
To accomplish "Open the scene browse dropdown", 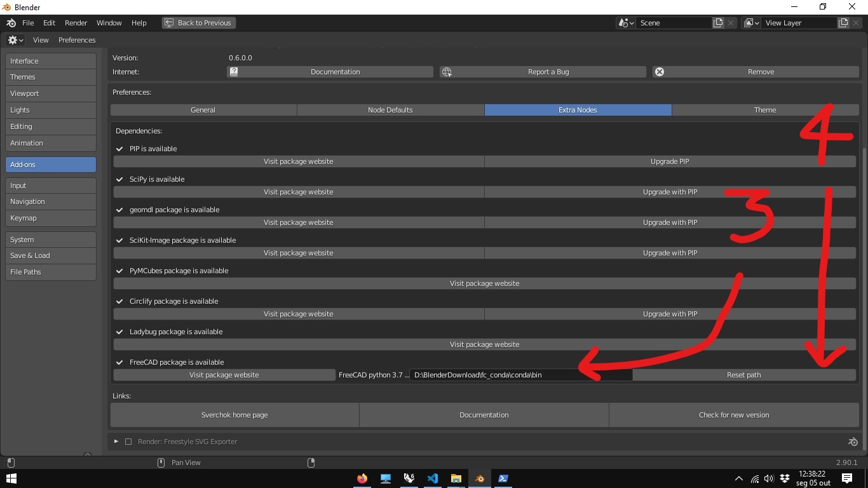I will click(x=626, y=23).
